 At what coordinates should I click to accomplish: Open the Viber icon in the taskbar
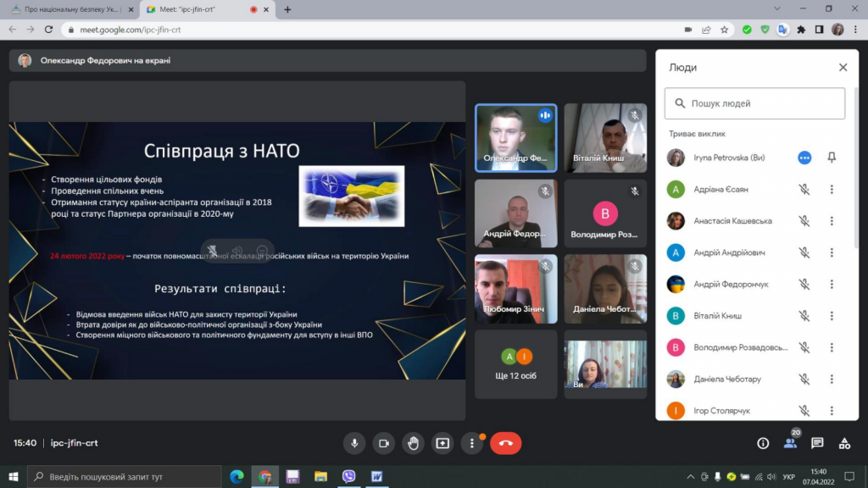[x=348, y=476]
